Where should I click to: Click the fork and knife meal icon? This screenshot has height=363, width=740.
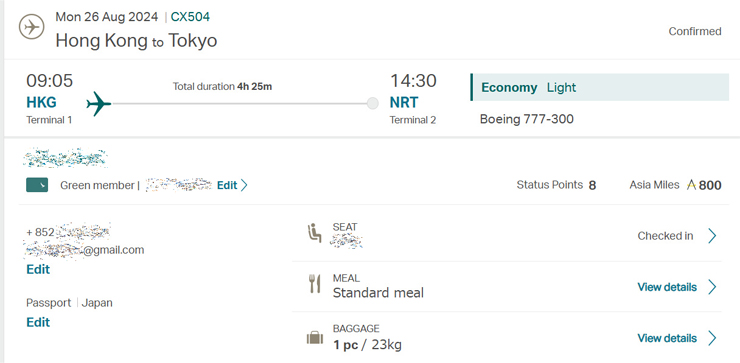(314, 284)
